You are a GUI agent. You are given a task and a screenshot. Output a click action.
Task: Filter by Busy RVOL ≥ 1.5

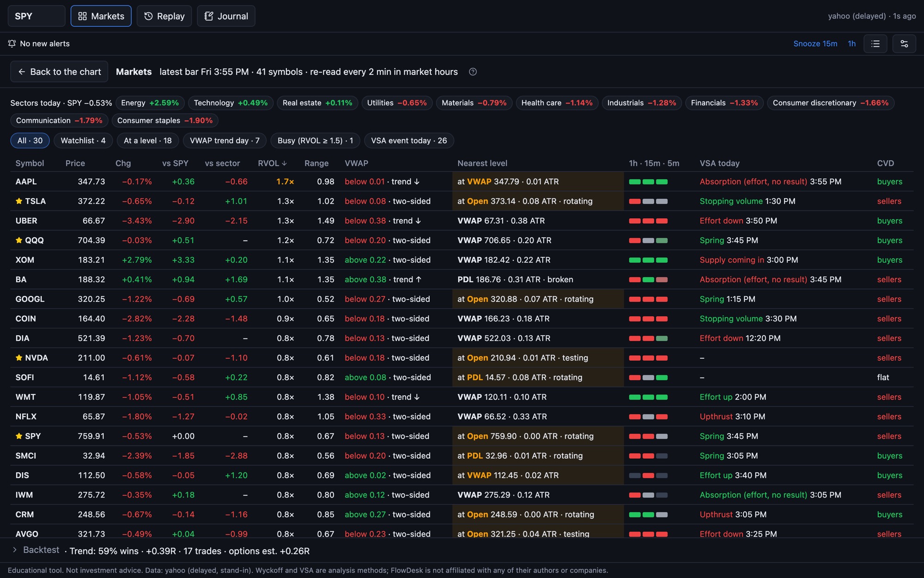(315, 141)
